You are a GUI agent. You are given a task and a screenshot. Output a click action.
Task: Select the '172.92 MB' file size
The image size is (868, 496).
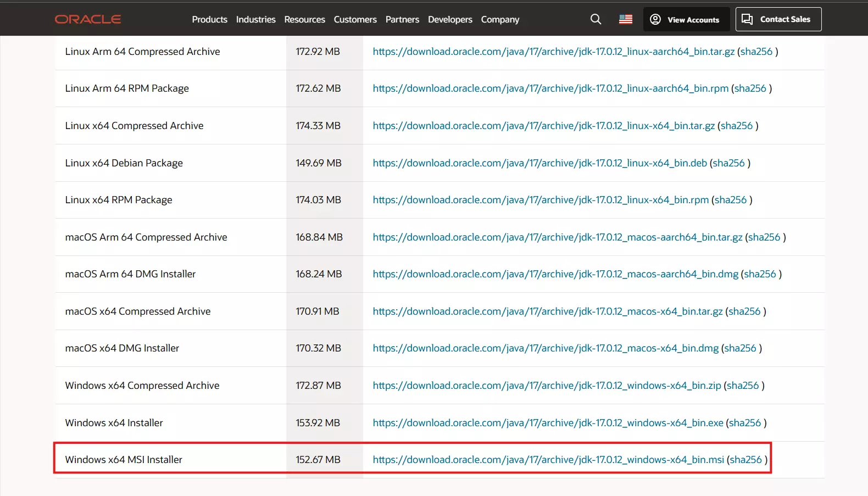tap(318, 52)
